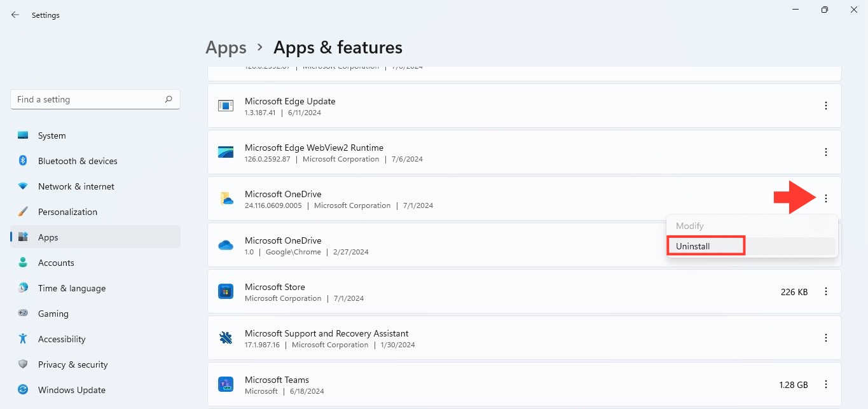Click the Personalization paintbrush icon
The height and width of the screenshot is (409, 868).
coord(23,212)
